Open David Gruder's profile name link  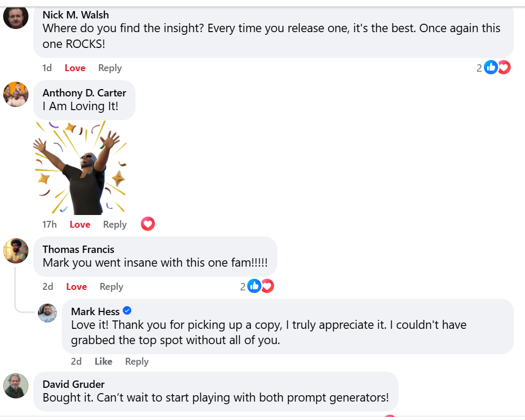(73, 384)
